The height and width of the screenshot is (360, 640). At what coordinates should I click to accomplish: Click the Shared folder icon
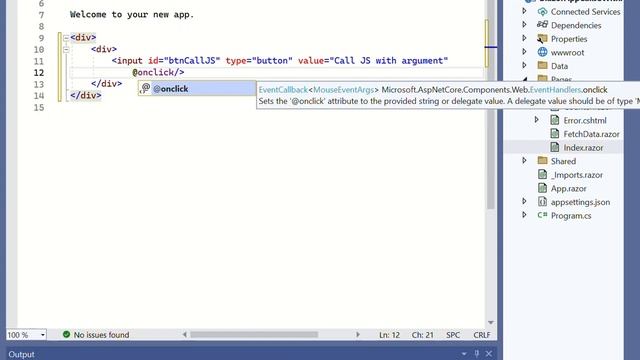click(x=542, y=161)
